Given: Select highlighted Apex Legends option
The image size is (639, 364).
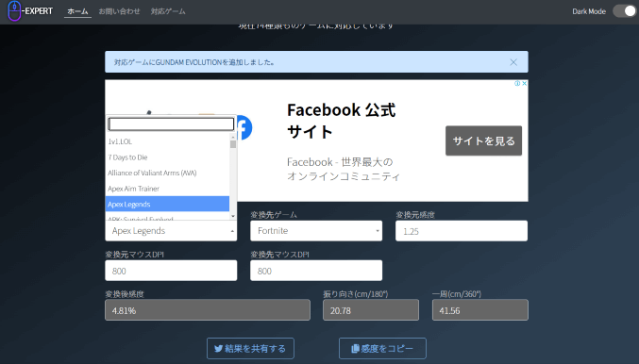Looking at the screenshot, I should 167,204.
